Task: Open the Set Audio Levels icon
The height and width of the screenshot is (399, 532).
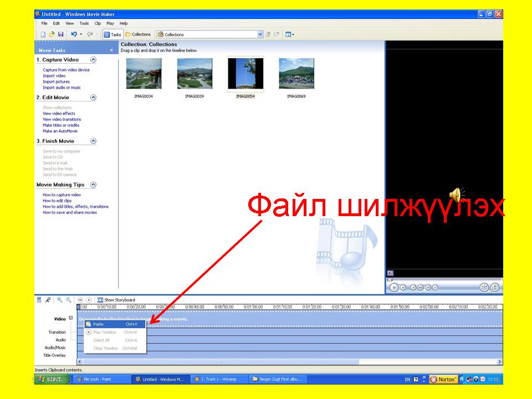Action: pos(39,300)
